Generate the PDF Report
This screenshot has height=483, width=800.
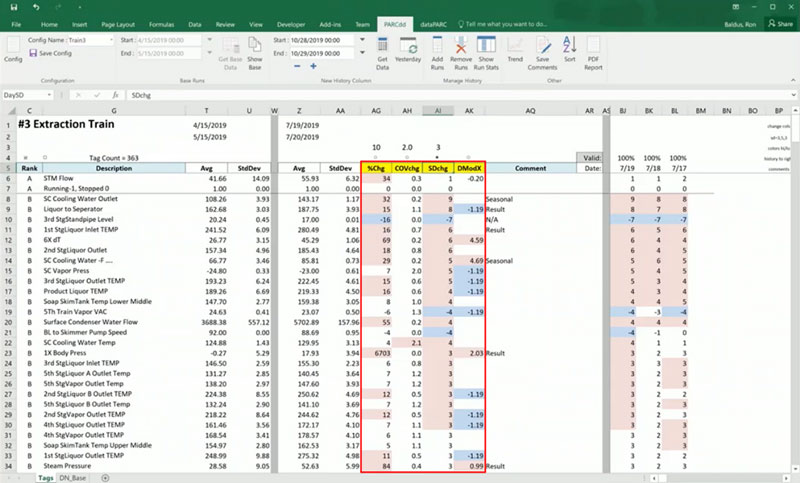[x=593, y=54]
